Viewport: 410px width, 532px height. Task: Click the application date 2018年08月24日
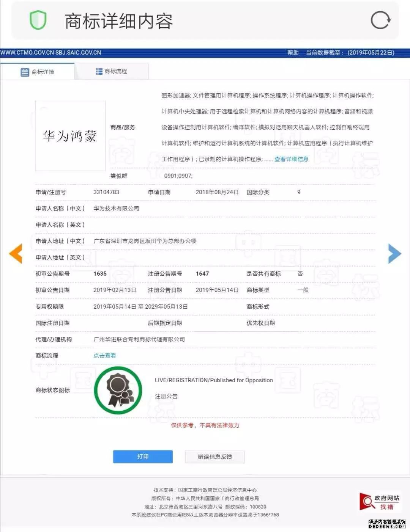(217, 192)
